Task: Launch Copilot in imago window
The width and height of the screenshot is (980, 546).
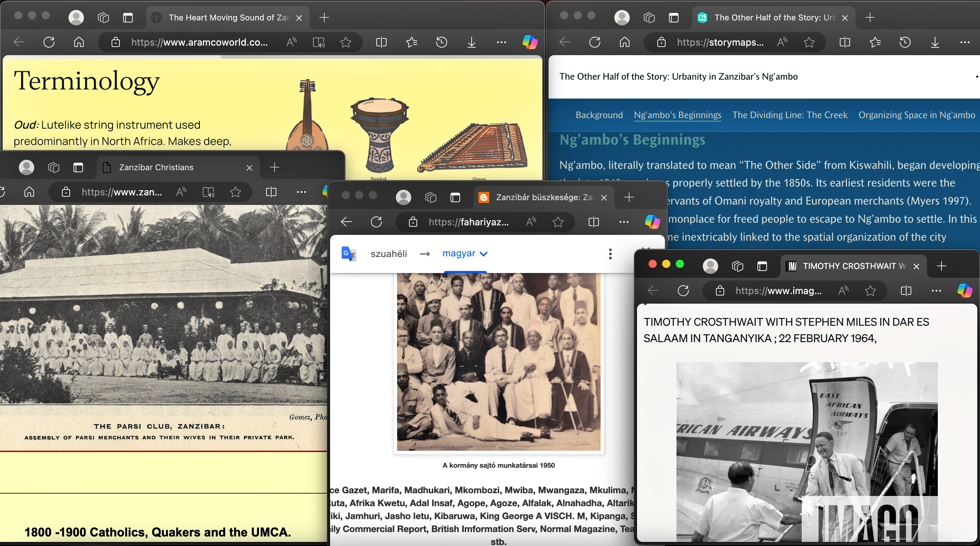Action: 964,291
